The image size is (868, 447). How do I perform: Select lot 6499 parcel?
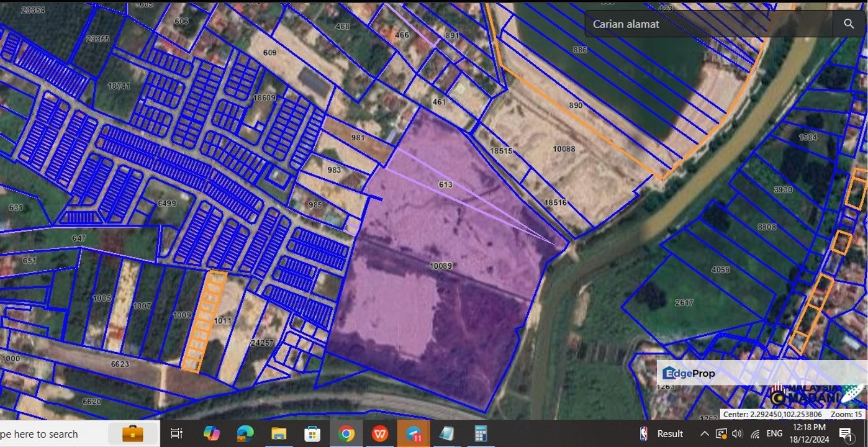click(x=167, y=203)
